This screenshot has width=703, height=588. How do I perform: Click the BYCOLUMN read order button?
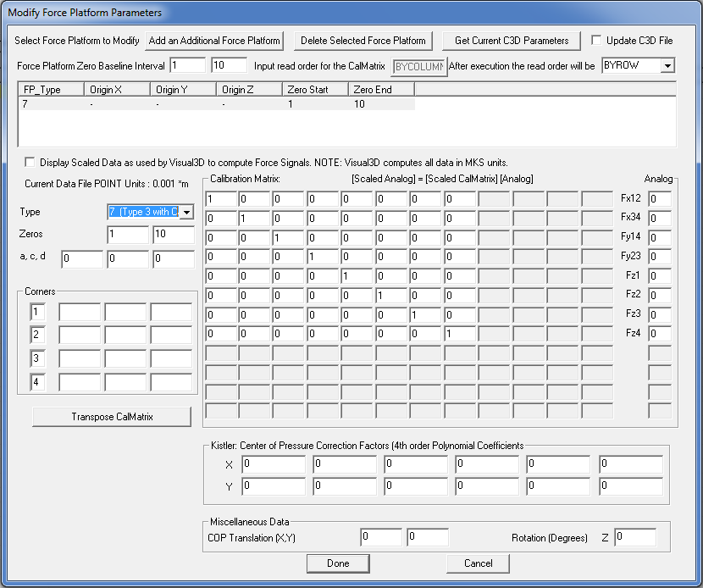coord(419,66)
